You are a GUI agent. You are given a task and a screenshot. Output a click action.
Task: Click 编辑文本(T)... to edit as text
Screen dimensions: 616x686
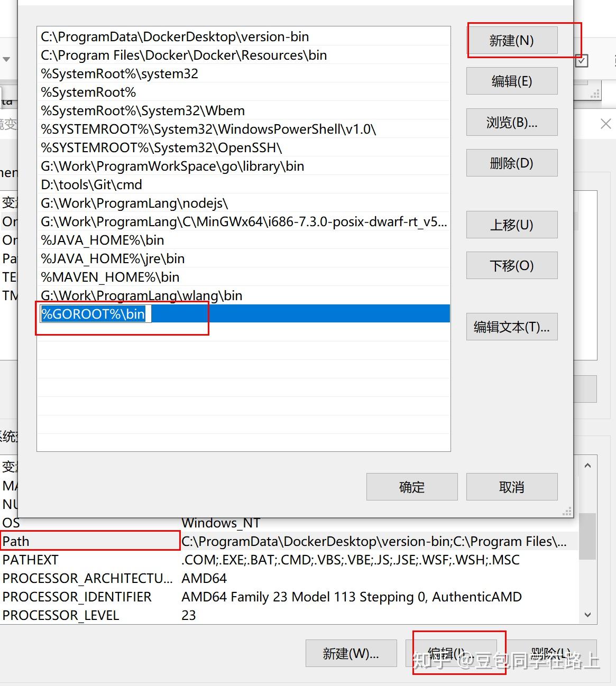pos(511,327)
